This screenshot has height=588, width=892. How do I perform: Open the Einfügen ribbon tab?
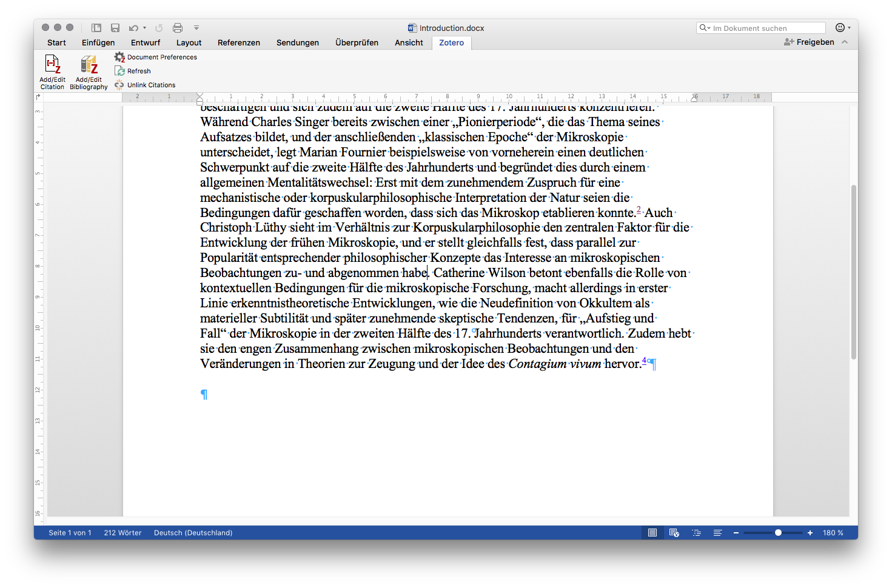98,42
